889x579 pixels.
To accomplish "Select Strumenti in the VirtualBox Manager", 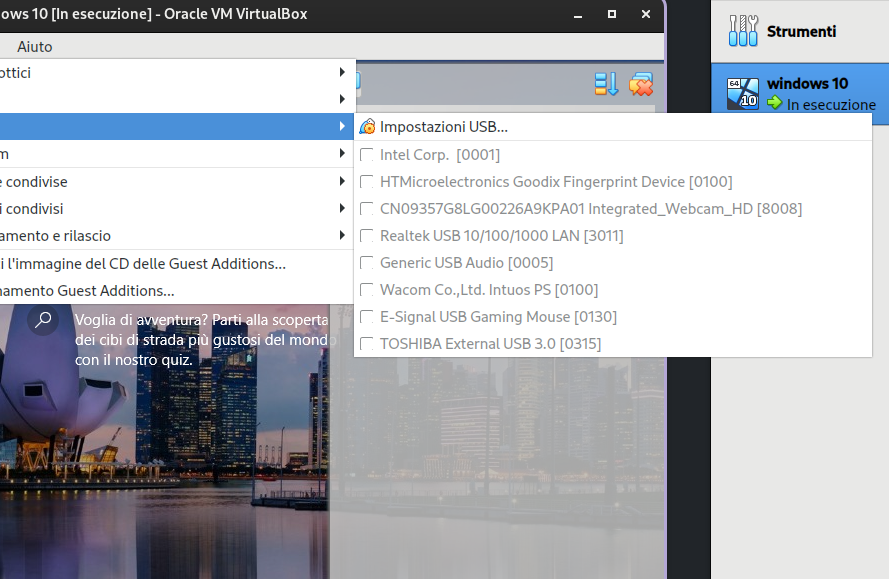I will (800, 31).
